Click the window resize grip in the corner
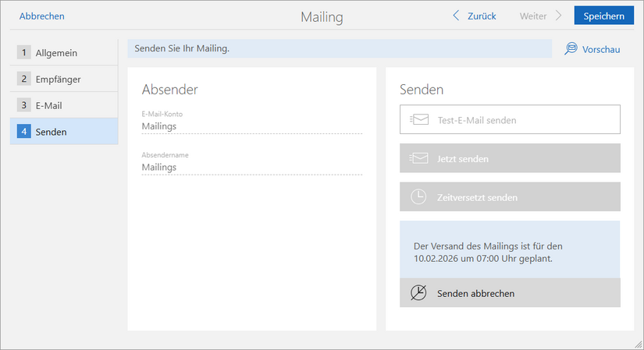 click(x=638, y=344)
